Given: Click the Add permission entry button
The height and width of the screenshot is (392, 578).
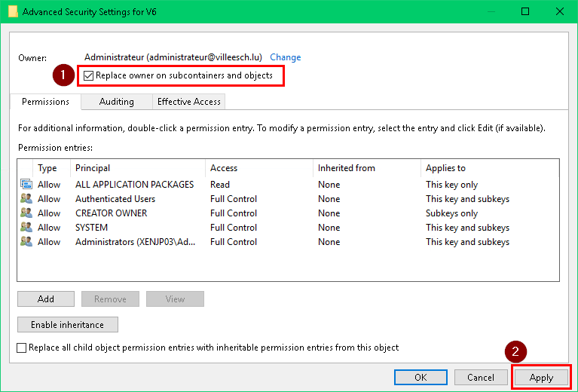Looking at the screenshot, I should tap(46, 299).
